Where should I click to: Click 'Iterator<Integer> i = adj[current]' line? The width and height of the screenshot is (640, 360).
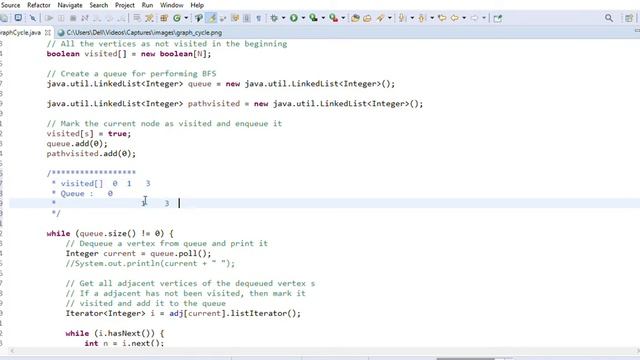tap(183, 313)
